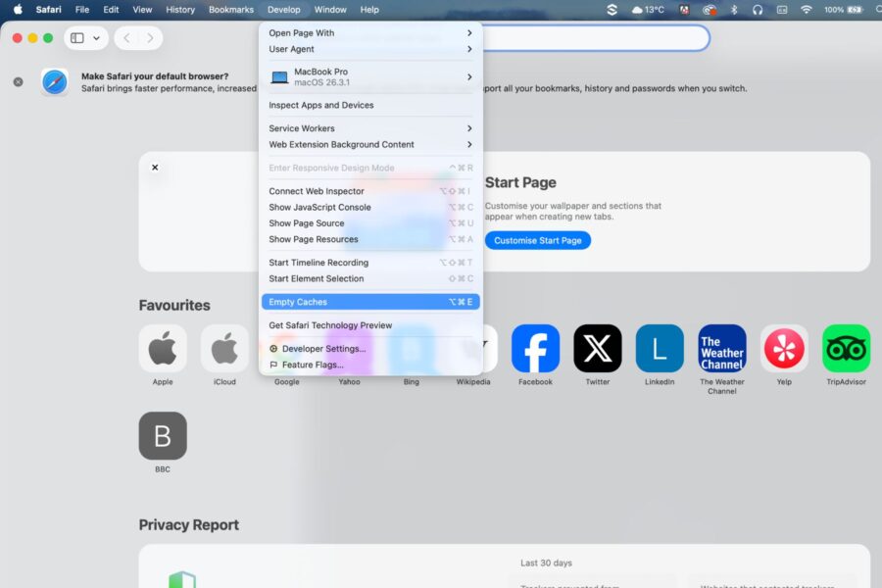Go forward with the forward arrow
882x588 pixels.
150,38
